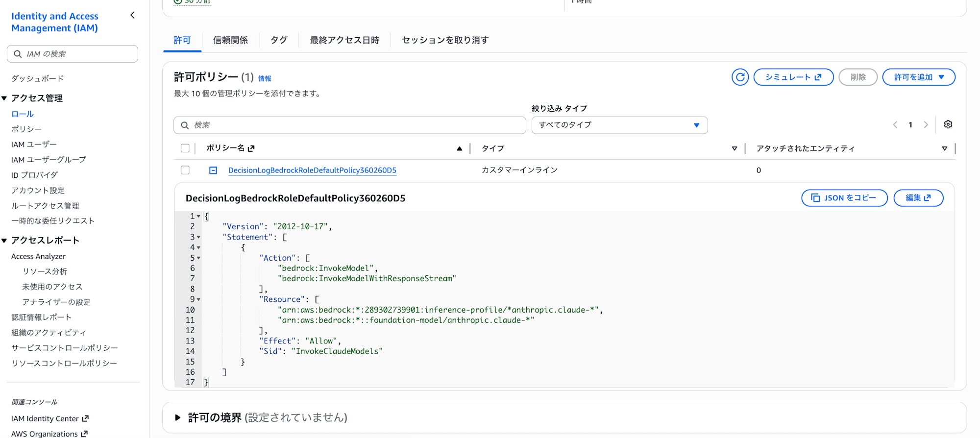Open policy name external link icon
The image size is (980, 438).
(x=251, y=148)
